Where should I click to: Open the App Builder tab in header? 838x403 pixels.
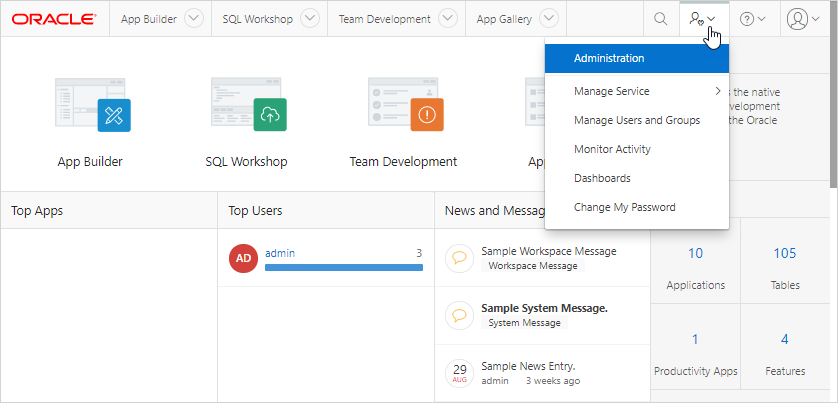click(149, 19)
